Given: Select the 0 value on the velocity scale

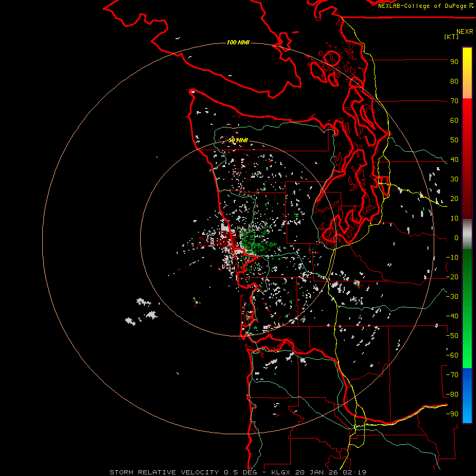Looking at the screenshot, I should click(x=456, y=238).
